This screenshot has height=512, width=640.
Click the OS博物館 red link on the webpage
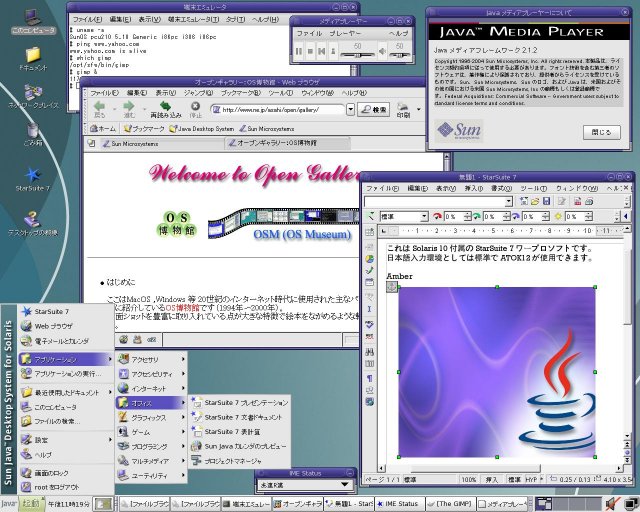point(182,307)
